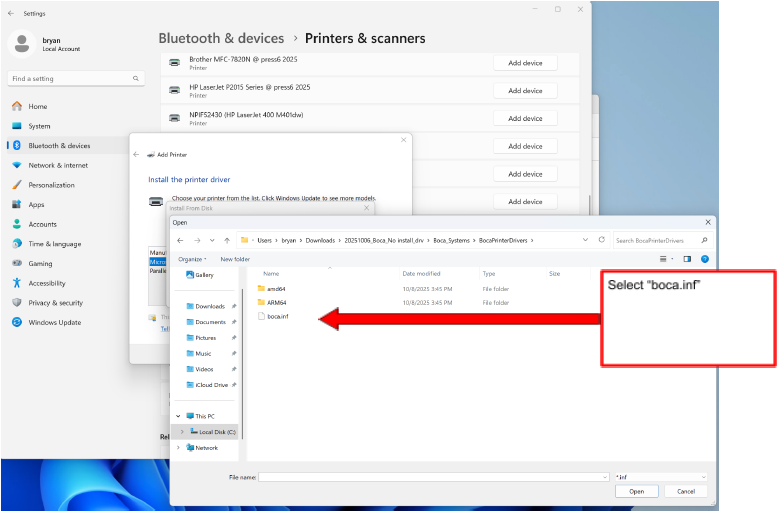
Task: Expand the Network tree node
Action: (178, 447)
